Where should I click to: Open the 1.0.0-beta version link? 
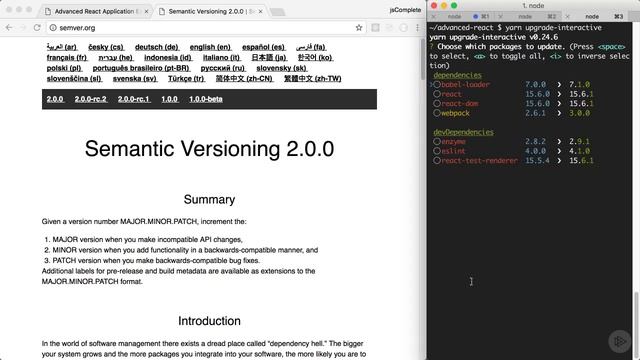click(x=206, y=99)
